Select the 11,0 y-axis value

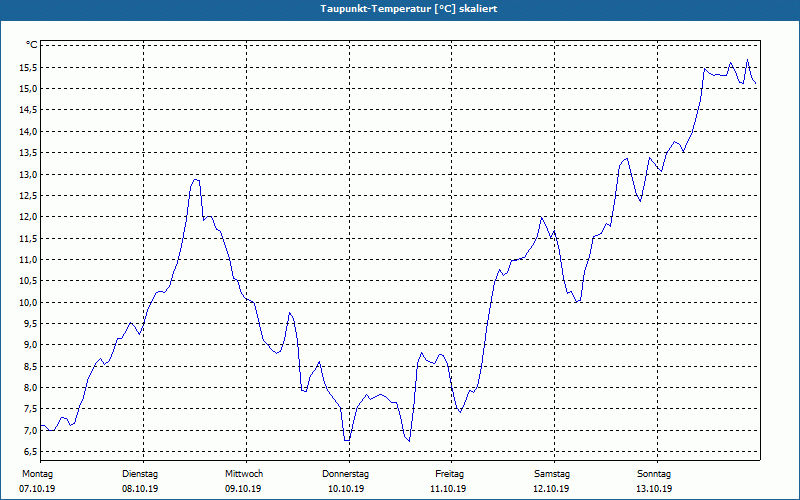(28, 260)
